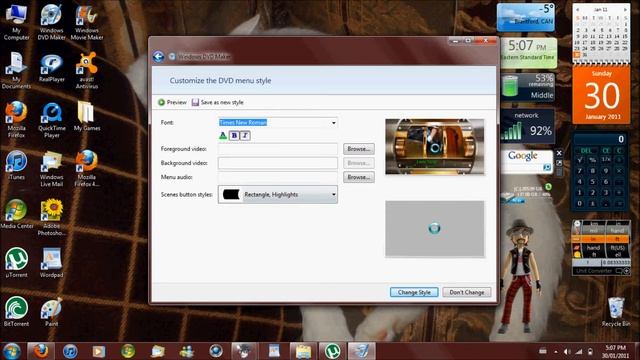Open Windows DVD Maker desktop shortcut

click(x=51, y=22)
